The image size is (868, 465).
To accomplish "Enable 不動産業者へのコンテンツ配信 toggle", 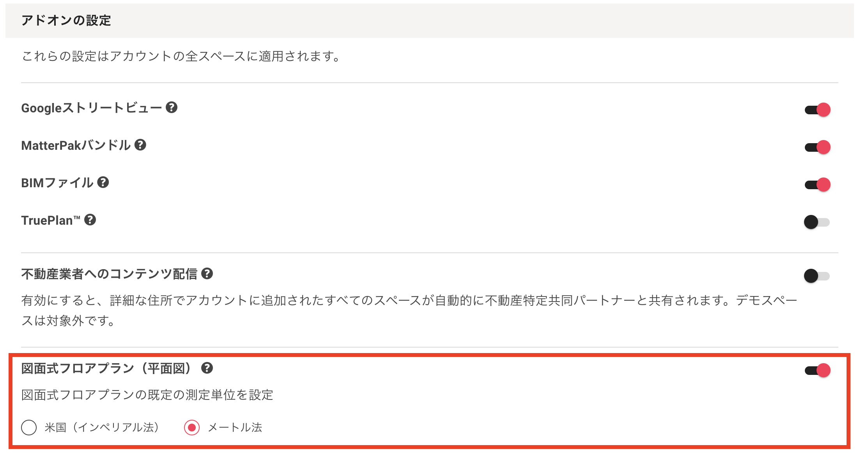I will click(817, 276).
